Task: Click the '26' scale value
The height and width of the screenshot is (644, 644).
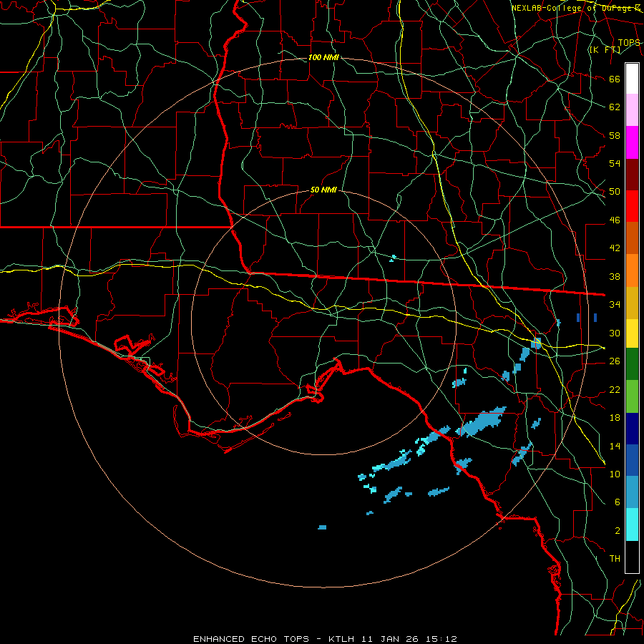Action: pos(615,361)
